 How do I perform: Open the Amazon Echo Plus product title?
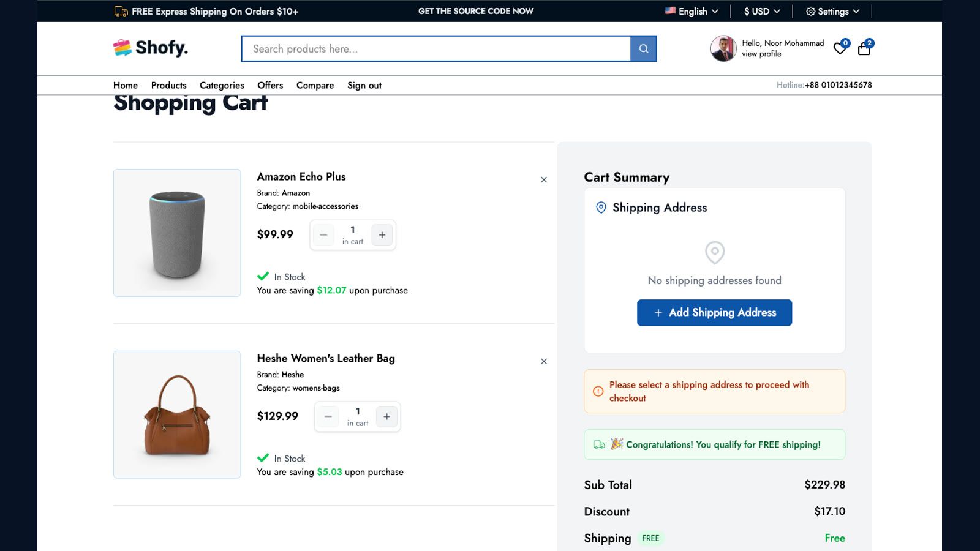click(x=301, y=176)
